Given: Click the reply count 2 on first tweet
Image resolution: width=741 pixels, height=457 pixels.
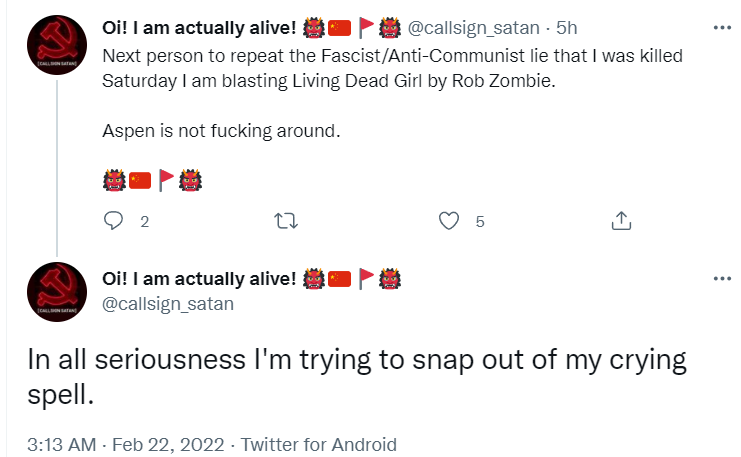Looking at the screenshot, I should point(145,222).
